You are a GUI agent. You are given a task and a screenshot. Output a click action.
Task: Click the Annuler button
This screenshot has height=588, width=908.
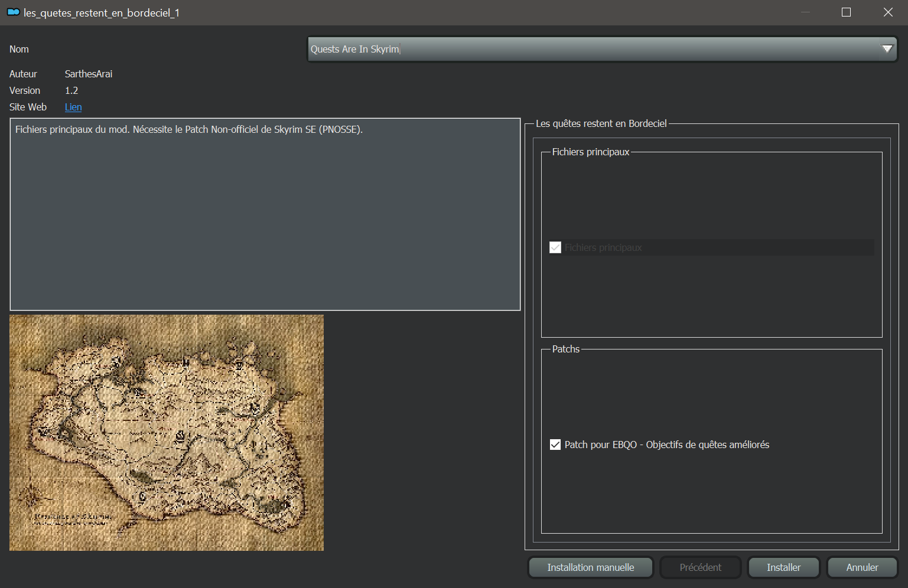click(x=863, y=567)
